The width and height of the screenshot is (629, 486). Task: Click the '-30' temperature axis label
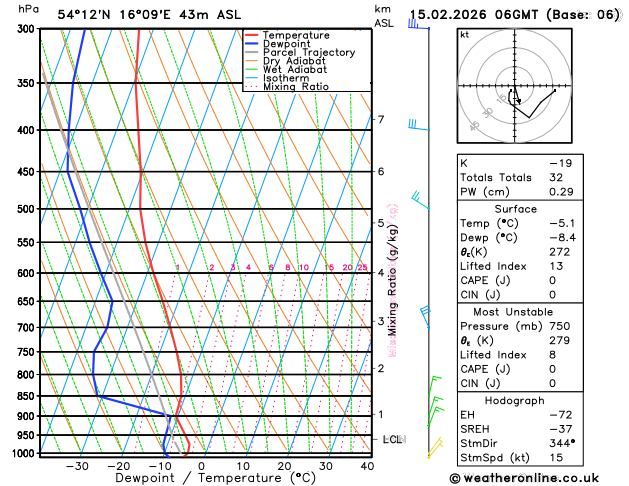[77, 466]
